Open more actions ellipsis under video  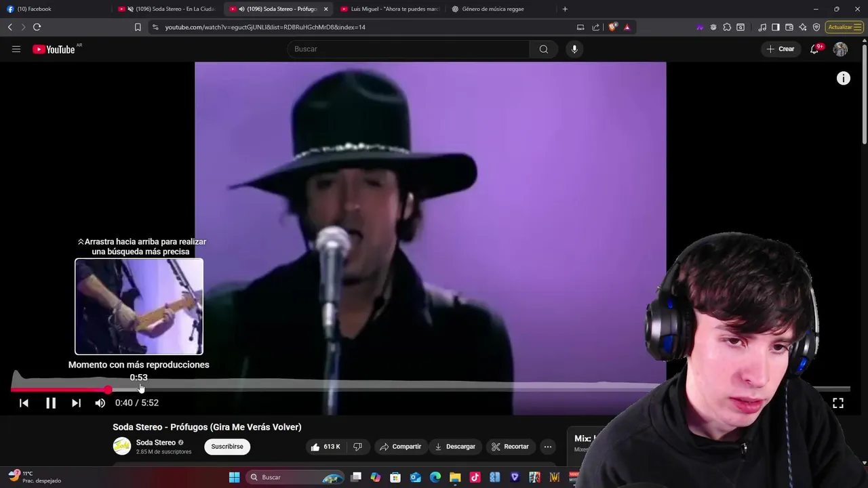547,447
